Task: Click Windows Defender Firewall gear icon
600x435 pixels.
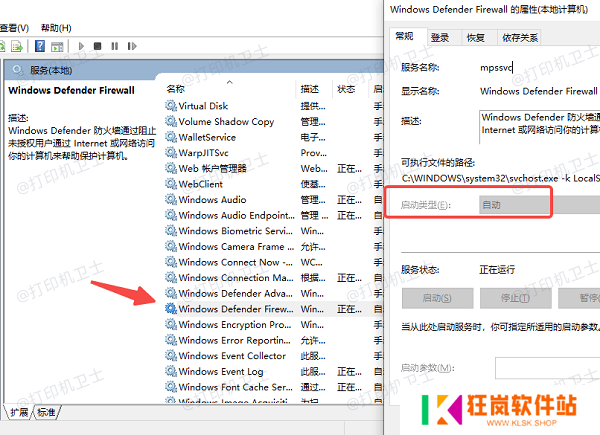Action: tap(171, 309)
